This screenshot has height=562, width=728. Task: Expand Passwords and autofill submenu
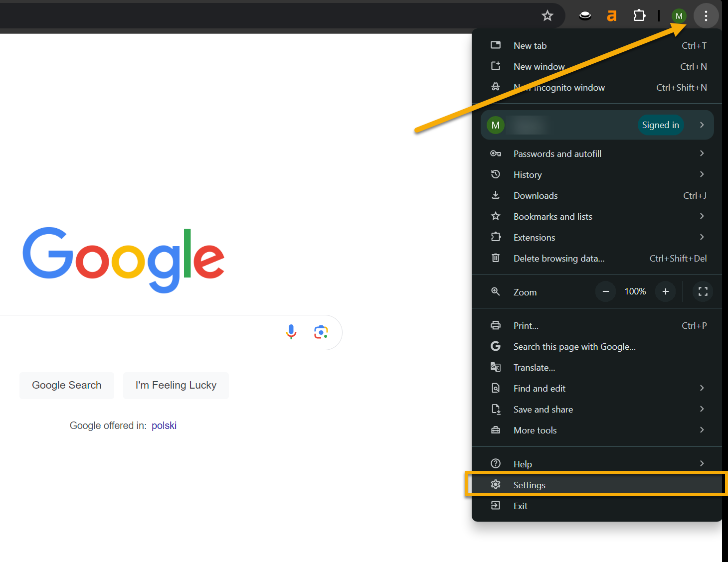pos(597,153)
